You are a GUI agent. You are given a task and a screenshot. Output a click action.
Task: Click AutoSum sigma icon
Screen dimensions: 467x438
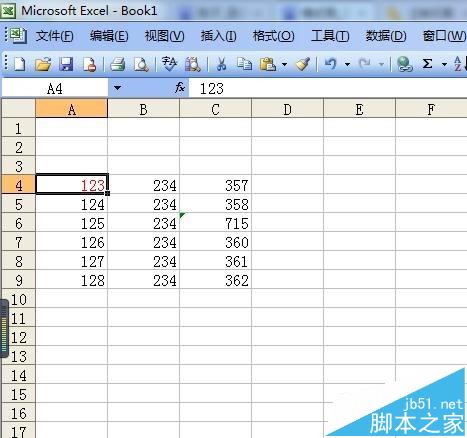[427, 64]
